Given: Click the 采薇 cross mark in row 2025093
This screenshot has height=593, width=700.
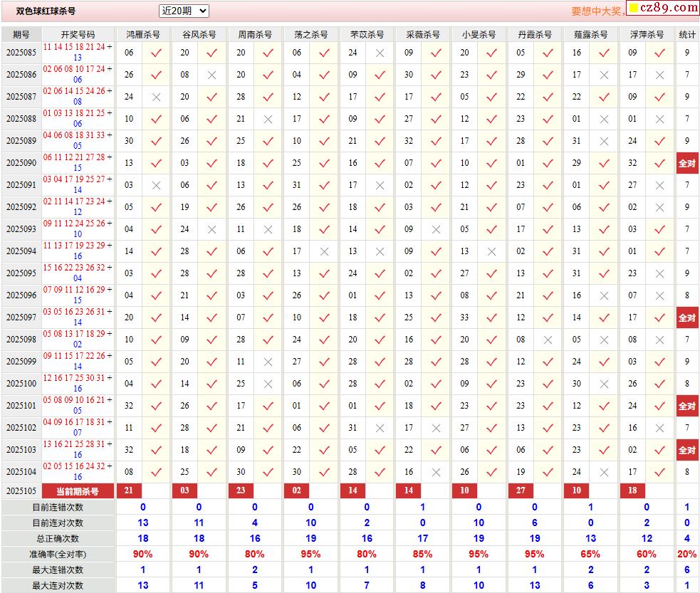Looking at the screenshot, I should (436, 229).
